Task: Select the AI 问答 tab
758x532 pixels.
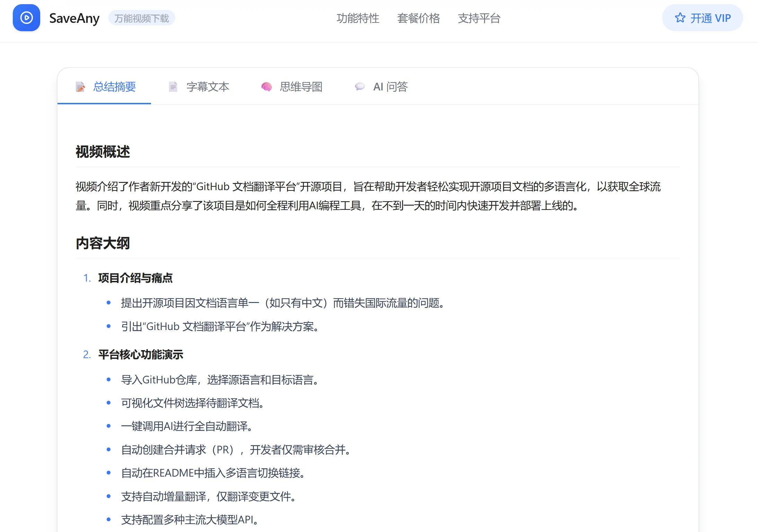Action: coord(390,87)
